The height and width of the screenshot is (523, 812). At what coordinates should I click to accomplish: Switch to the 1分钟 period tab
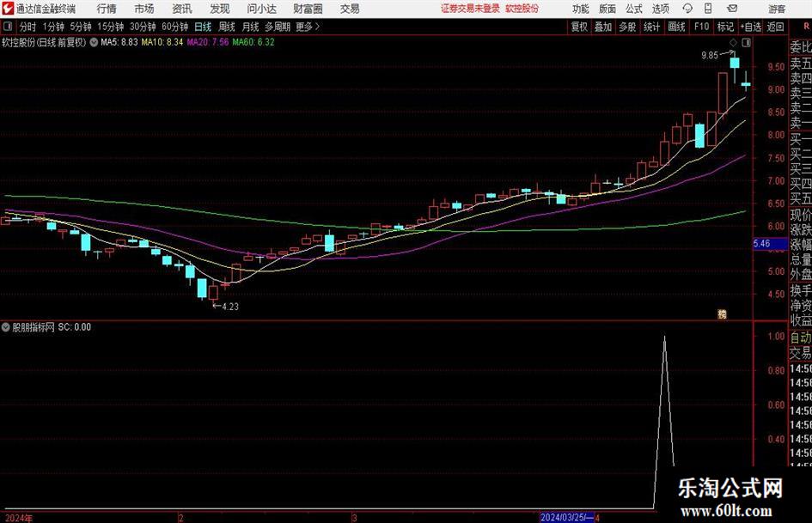[53, 27]
